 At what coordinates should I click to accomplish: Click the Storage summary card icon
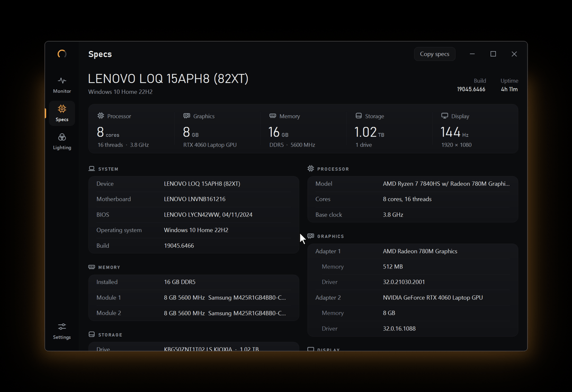click(x=359, y=115)
